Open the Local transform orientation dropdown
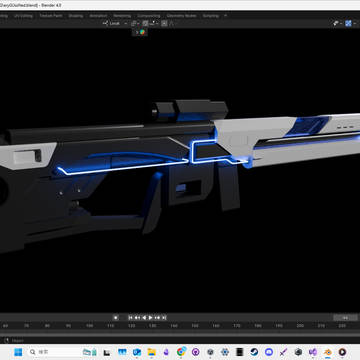Screen dimensions: 360x360 click(115, 23)
